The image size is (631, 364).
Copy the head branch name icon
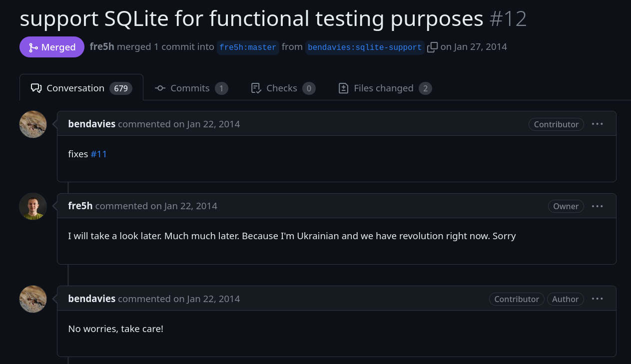tap(433, 47)
